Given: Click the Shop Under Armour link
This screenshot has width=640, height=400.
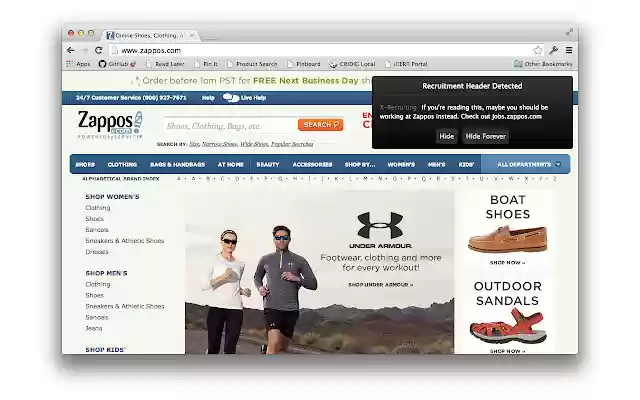Looking at the screenshot, I should tap(380, 284).
